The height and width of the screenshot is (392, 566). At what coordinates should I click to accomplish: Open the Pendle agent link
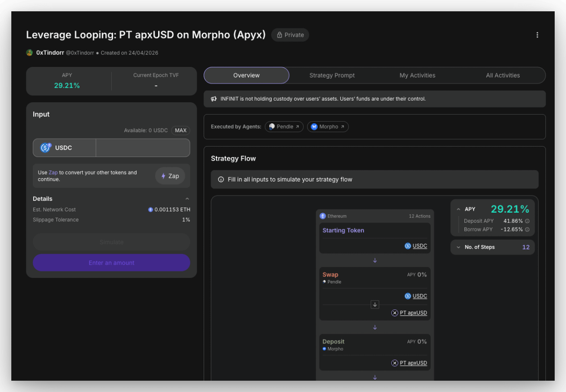284,127
